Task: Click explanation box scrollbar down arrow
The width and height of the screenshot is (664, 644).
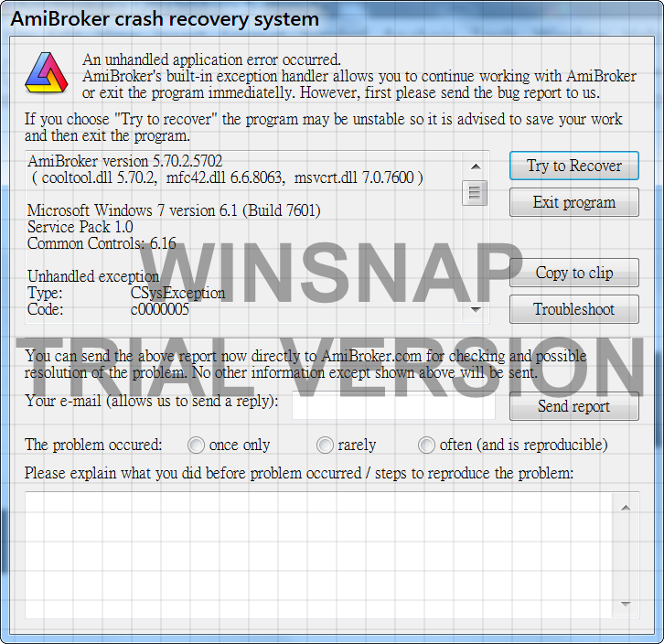Action: pyautogui.click(x=626, y=604)
